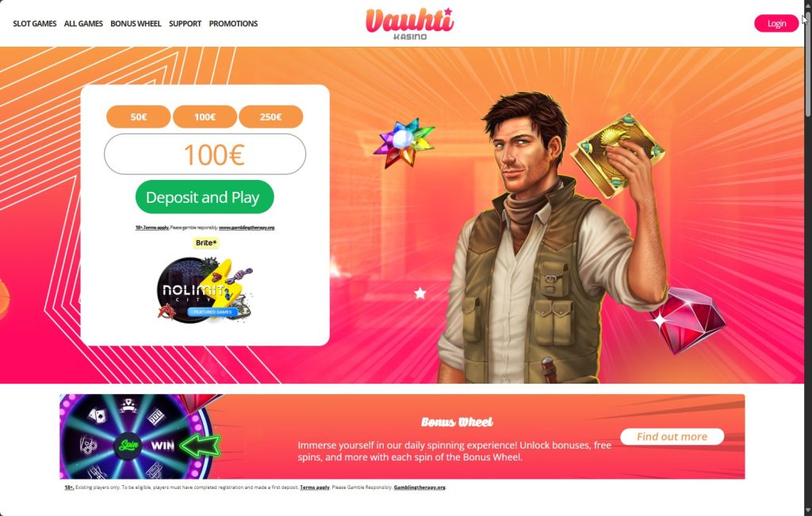Open the Slot Games menu
This screenshot has width=812, height=516.
[35, 24]
